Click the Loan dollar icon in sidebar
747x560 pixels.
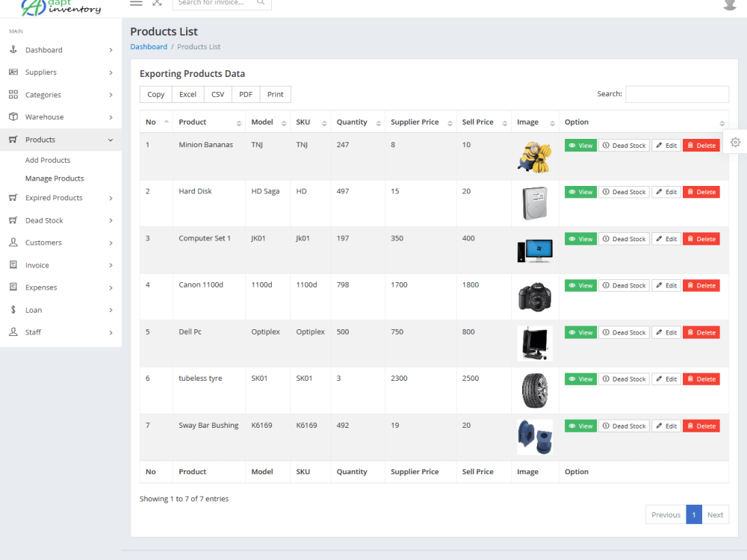(x=13, y=310)
